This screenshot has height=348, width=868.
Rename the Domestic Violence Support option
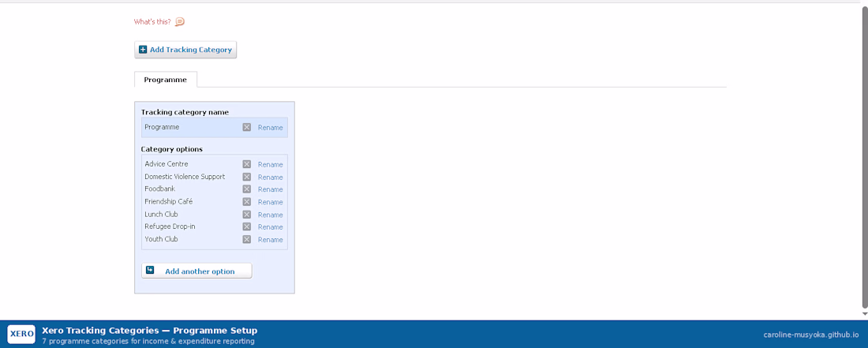tap(270, 178)
